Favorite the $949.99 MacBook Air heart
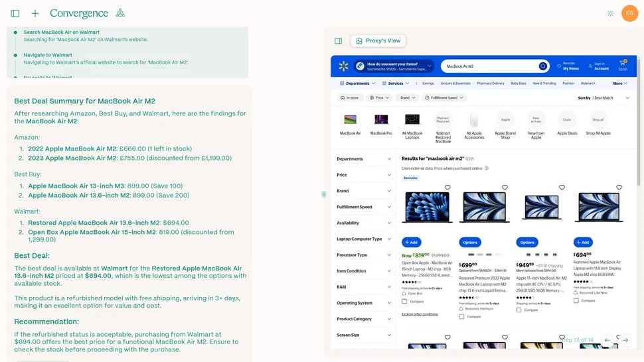644x362 pixels. [x=562, y=188]
